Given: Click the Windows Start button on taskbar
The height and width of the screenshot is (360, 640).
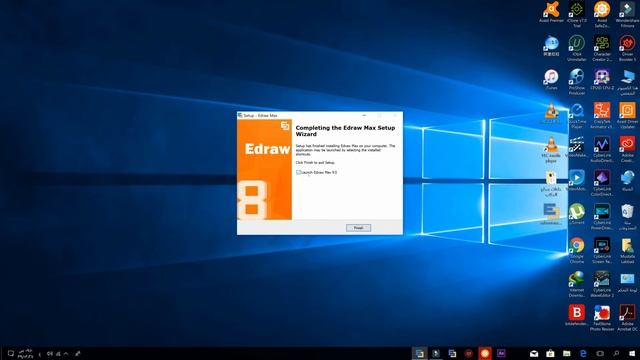Looking at the screenshot, I should pos(632,353).
